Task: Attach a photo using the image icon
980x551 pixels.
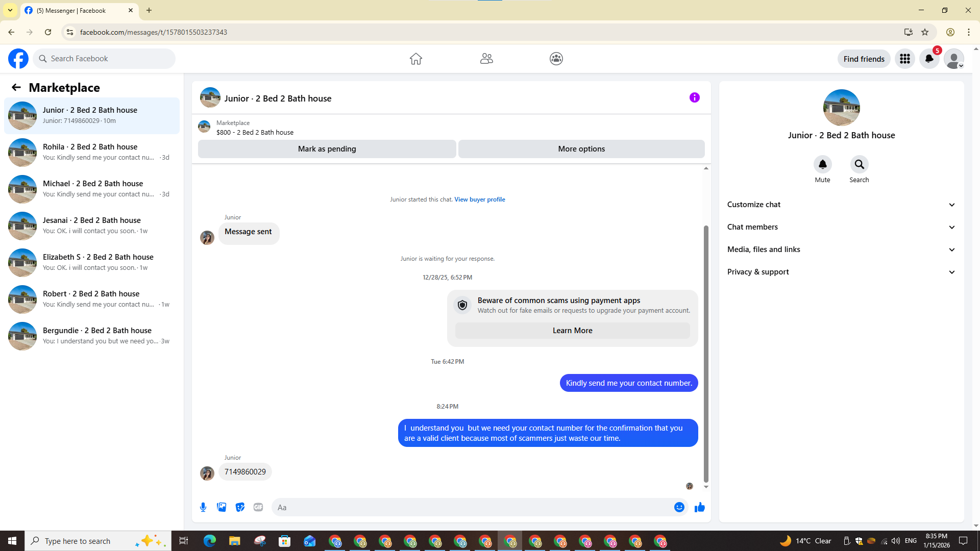Action: click(x=222, y=507)
